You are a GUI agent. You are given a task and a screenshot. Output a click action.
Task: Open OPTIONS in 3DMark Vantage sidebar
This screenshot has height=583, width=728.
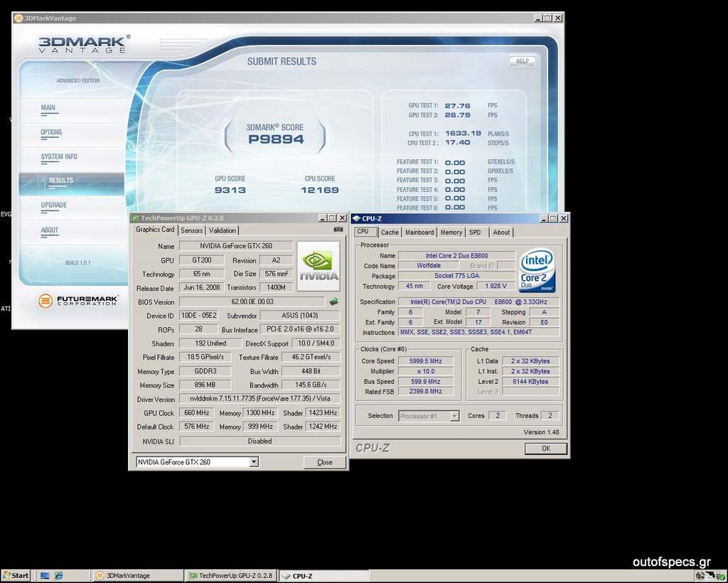pyautogui.click(x=51, y=132)
